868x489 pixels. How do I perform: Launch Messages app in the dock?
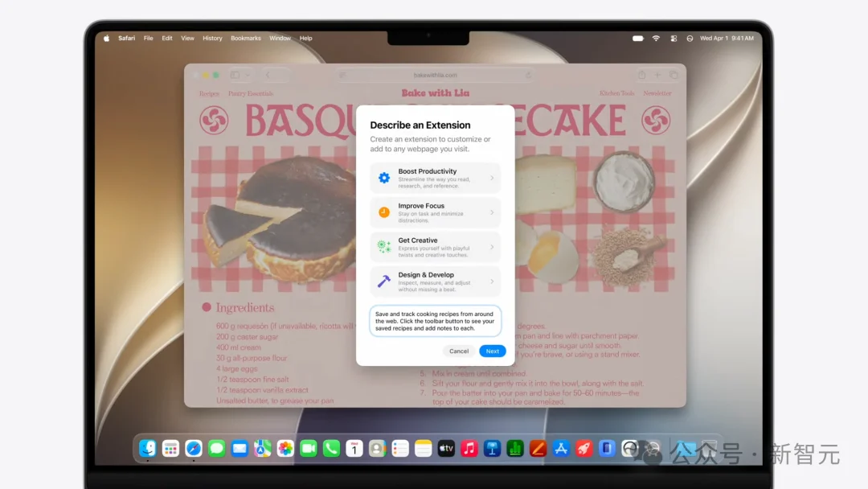216,448
